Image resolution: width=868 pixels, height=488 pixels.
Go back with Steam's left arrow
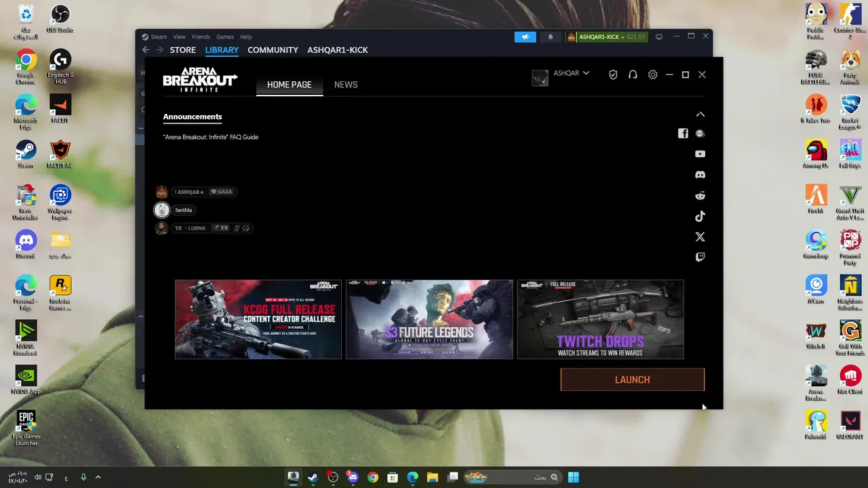click(145, 49)
